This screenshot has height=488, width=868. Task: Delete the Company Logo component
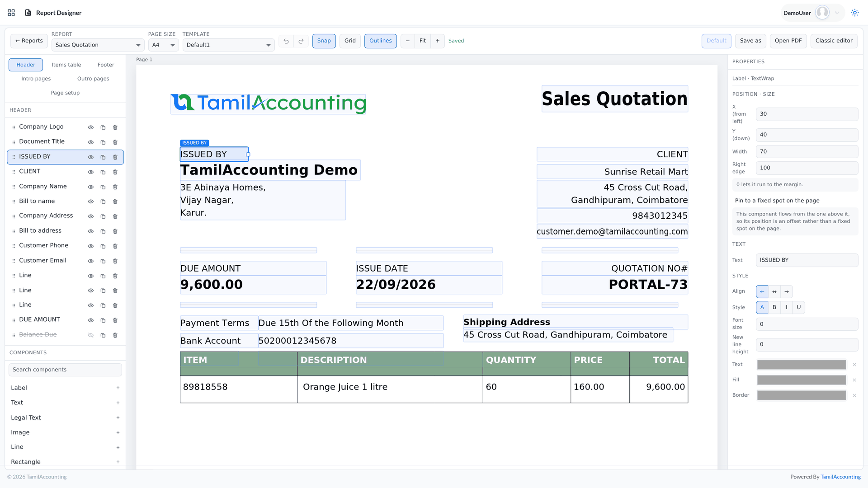(115, 127)
